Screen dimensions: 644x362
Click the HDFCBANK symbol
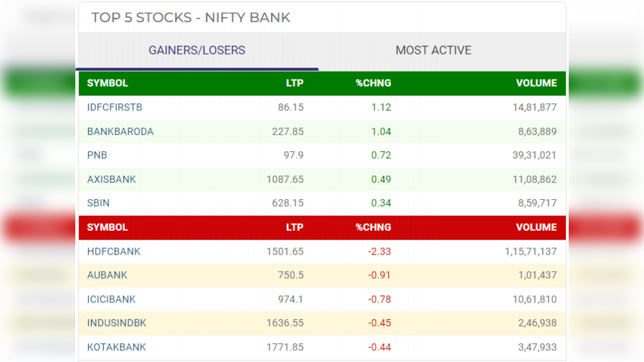114,252
